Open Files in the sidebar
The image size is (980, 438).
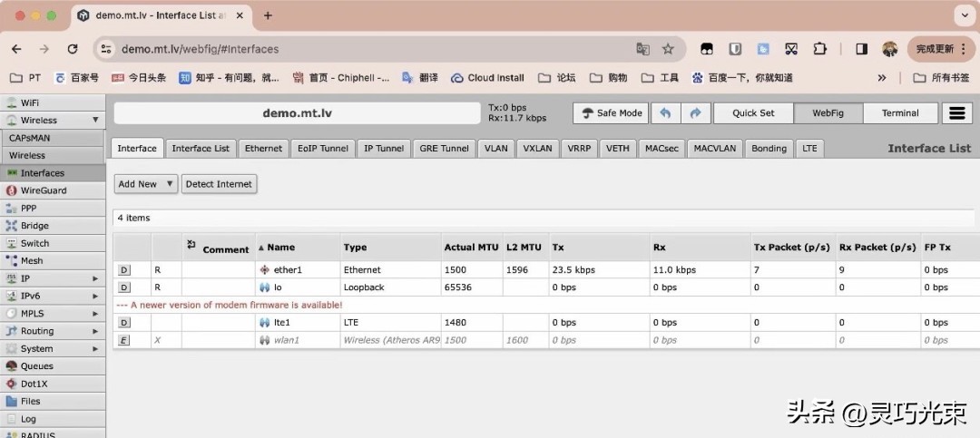53,401
